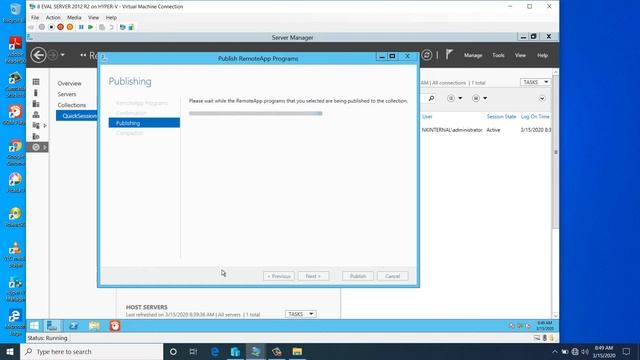Select the File and Storage Services sidebar icon
The height and width of the screenshot is (360, 640).
36,125
